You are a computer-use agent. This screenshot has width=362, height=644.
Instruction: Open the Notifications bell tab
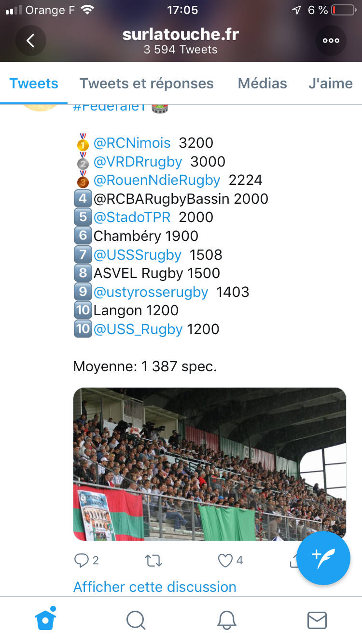[x=226, y=620]
